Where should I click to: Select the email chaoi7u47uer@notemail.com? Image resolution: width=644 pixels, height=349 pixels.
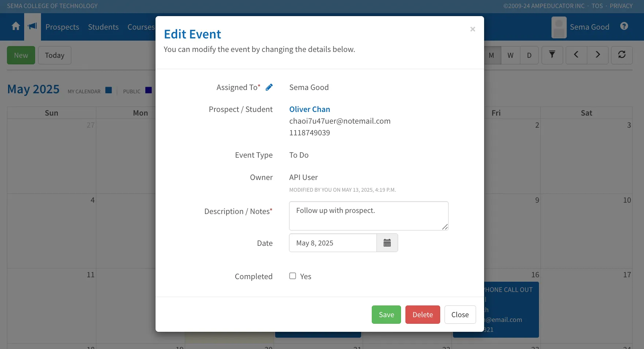click(x=340, y=121)
